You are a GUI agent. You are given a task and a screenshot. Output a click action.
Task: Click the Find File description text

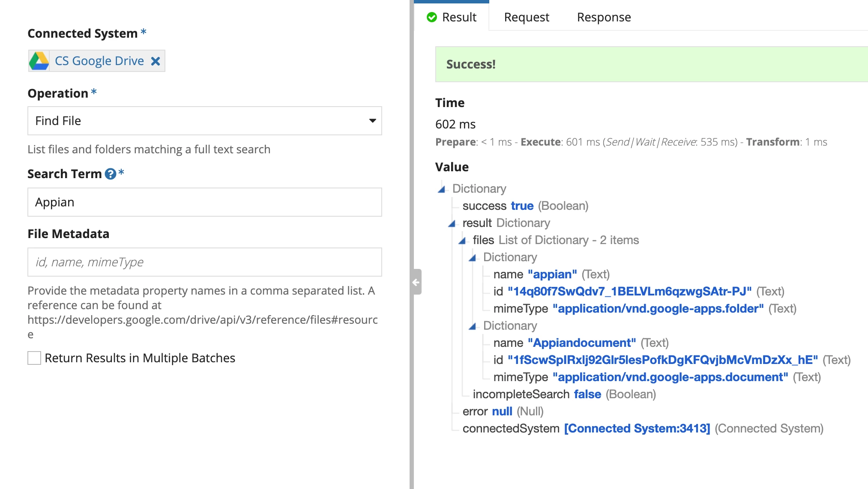coord(149,149)
